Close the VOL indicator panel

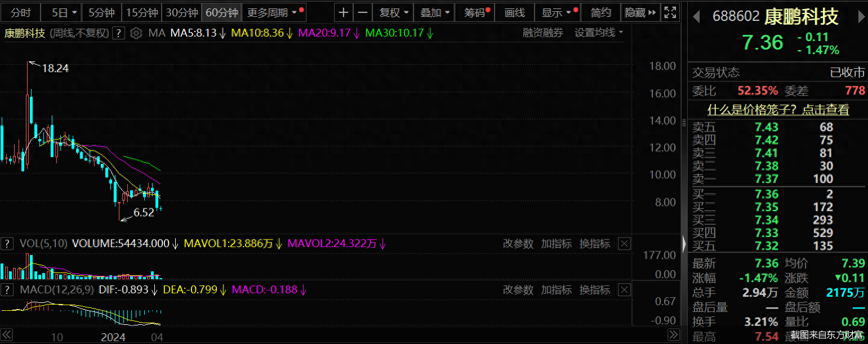pyautogui.click(x=624, y=244)
